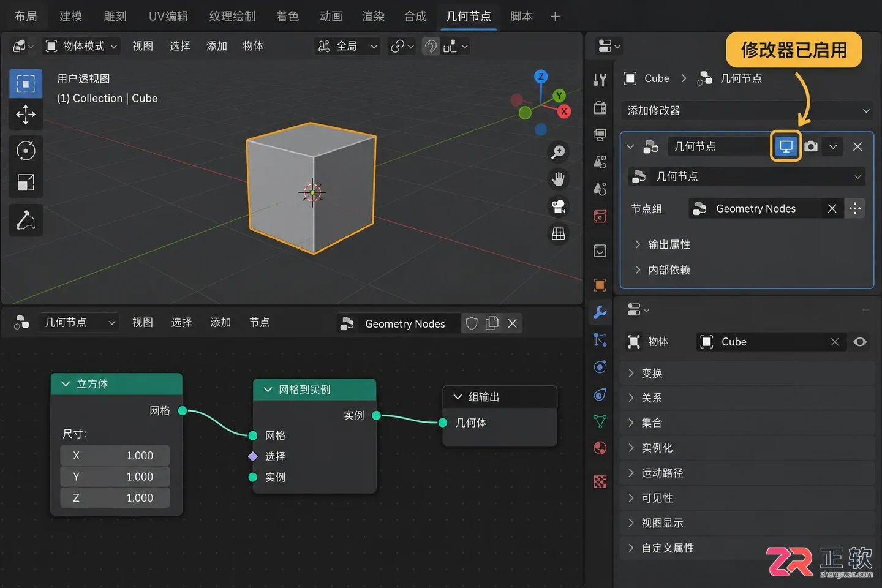Image resolution: width=882 pixels, height=588 pixels.
Task: Click the viewport zoom magnifier icon
Action: [x=558, y=152]
